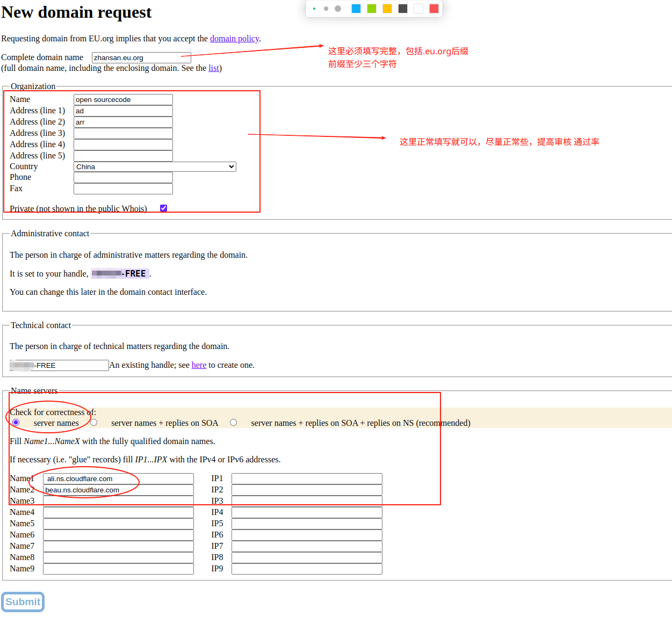The height and width of the screenshot is (617, 672).
Task: Select 'server names + replies on SOA' radio
Action: [94, 423]
